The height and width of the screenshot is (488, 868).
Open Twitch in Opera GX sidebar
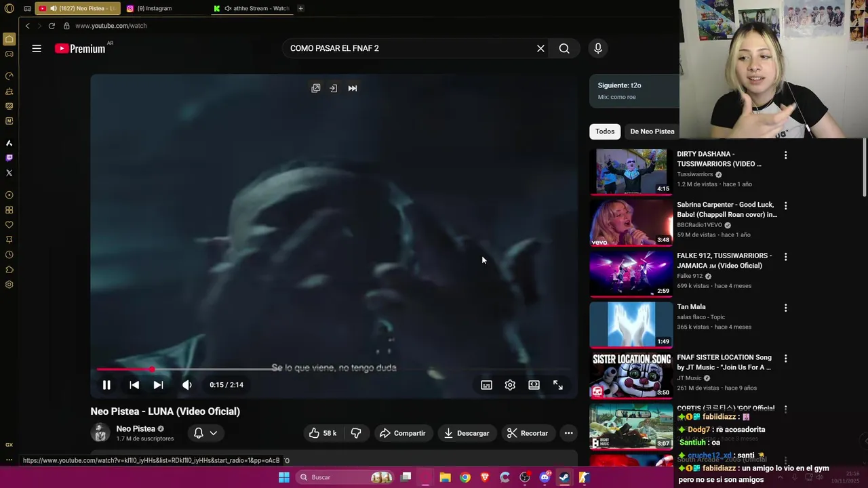[x=9, y=158]
